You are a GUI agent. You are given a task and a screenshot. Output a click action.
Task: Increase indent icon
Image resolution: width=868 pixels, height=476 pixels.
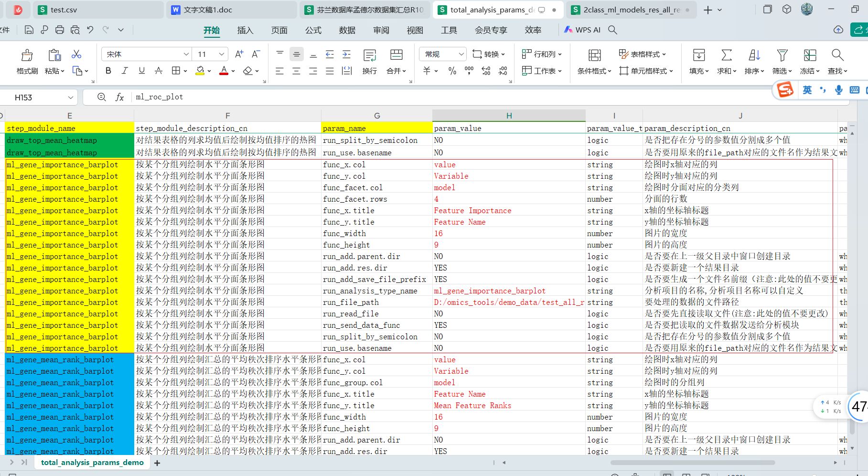pyautogui.click(x=347, y=54)
